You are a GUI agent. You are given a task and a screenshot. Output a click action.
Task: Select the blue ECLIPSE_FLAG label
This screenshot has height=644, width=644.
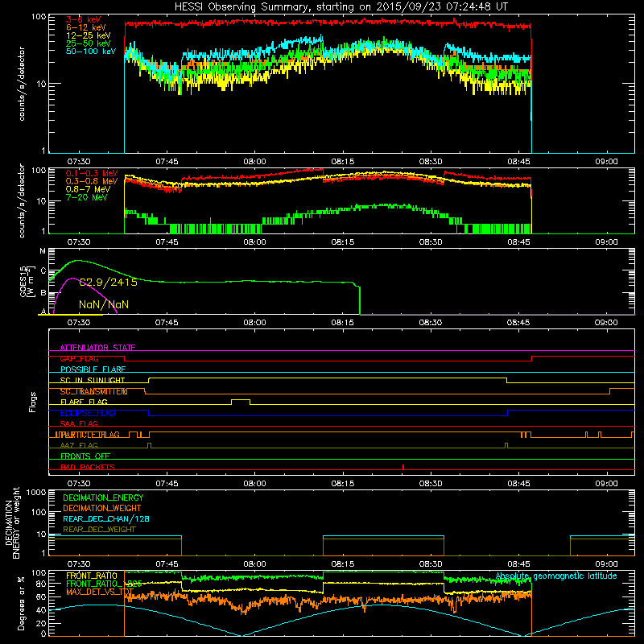(x=88, y=413)
